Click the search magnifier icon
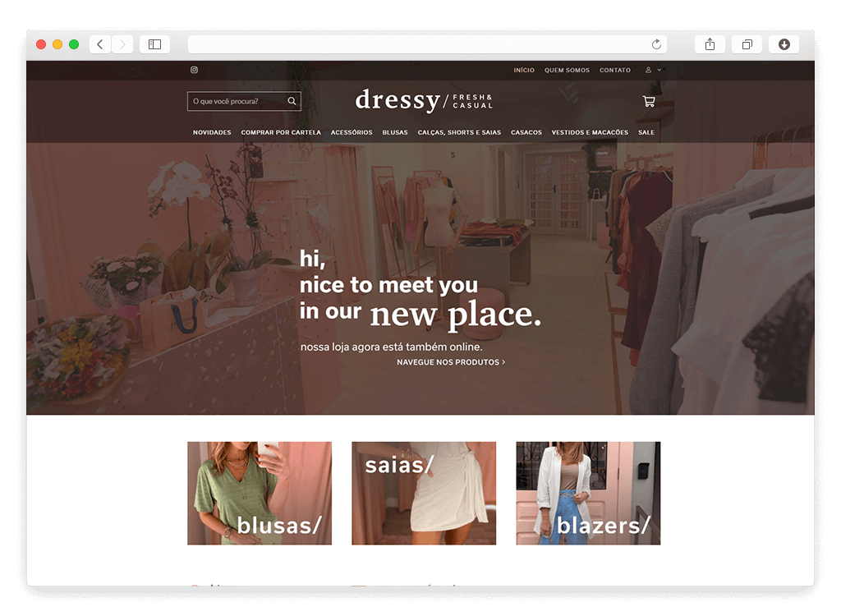841x616 pixels. pos(292,102)
